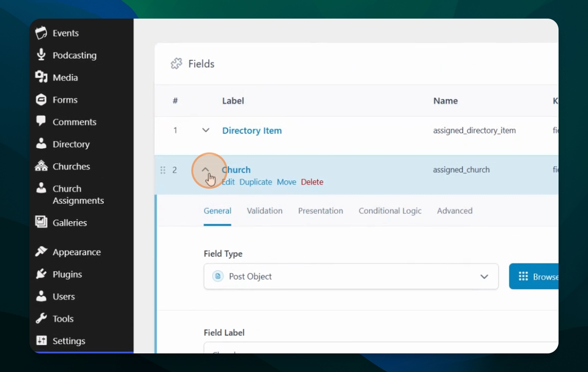Screen dimensions: 588x372
Task: Click Delete under the Church field
Action: (312, 182)
